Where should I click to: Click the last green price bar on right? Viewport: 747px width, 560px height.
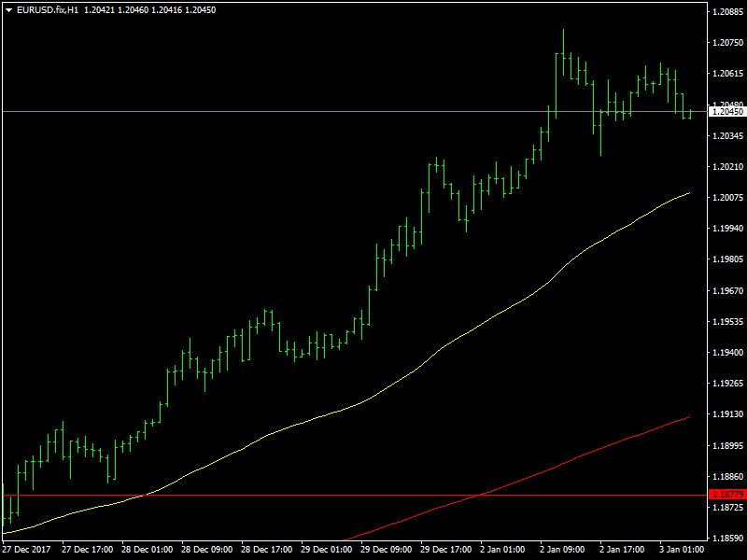(x=690, y=114)
